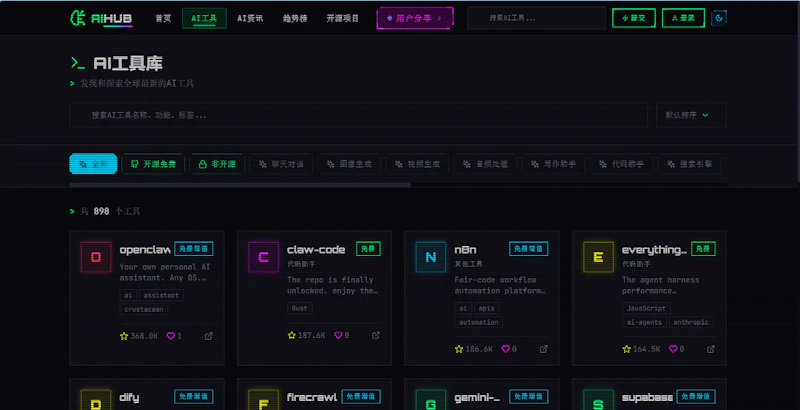Viewport: 800px width, 410px height.
Task: Enable the 视频生成 category filter
Action: [x=417, y=164]
